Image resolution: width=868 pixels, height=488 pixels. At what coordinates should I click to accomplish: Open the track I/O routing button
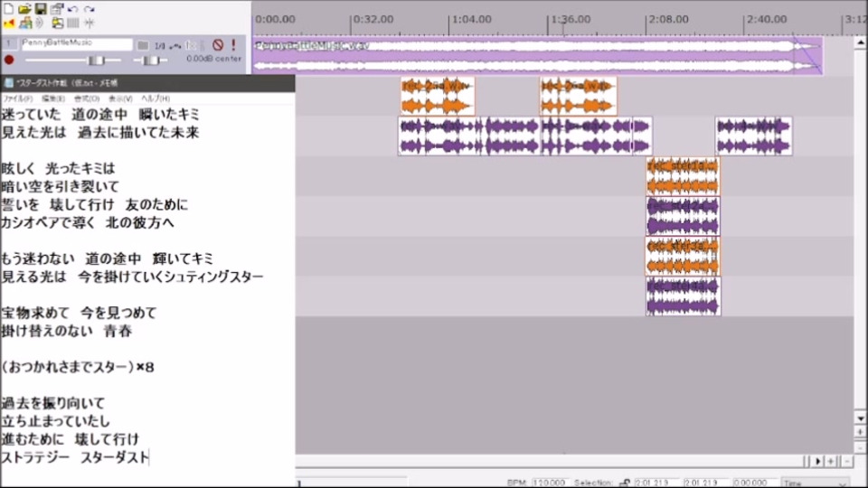point(159,45)
